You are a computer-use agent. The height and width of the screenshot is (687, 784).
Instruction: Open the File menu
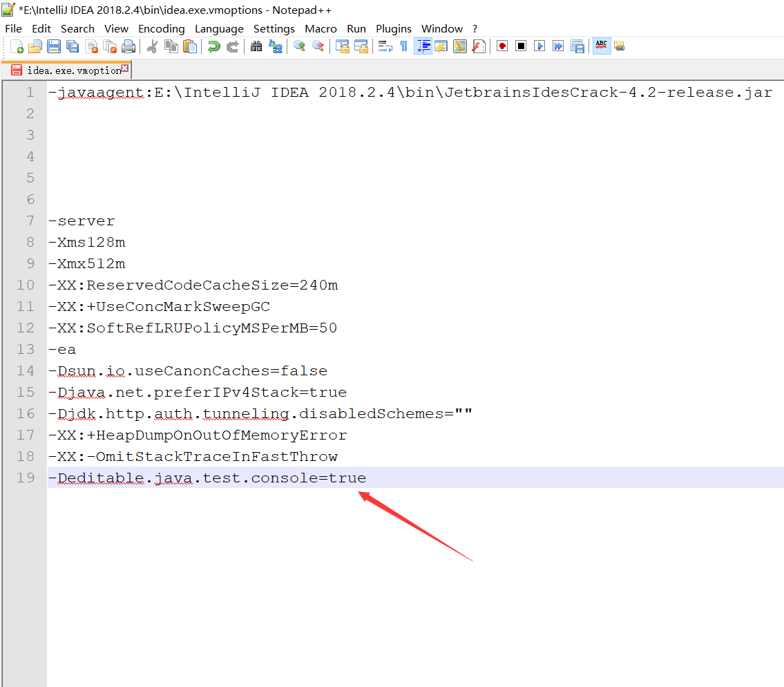14,28
